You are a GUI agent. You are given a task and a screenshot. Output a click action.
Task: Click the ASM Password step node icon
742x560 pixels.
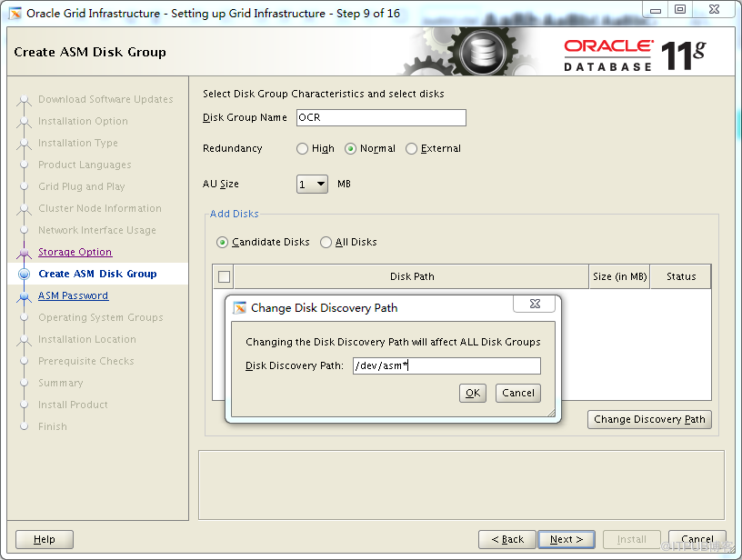click(x=24, y=296)
